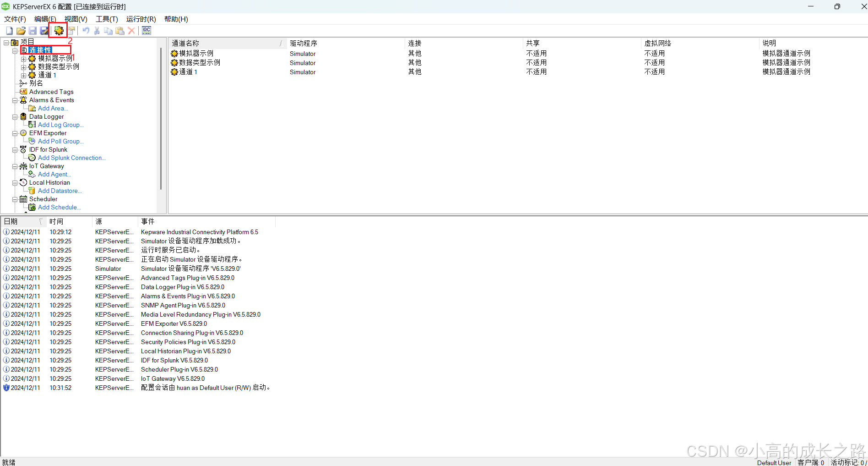Click the shield icon of the 10:31:52 event

6,388
